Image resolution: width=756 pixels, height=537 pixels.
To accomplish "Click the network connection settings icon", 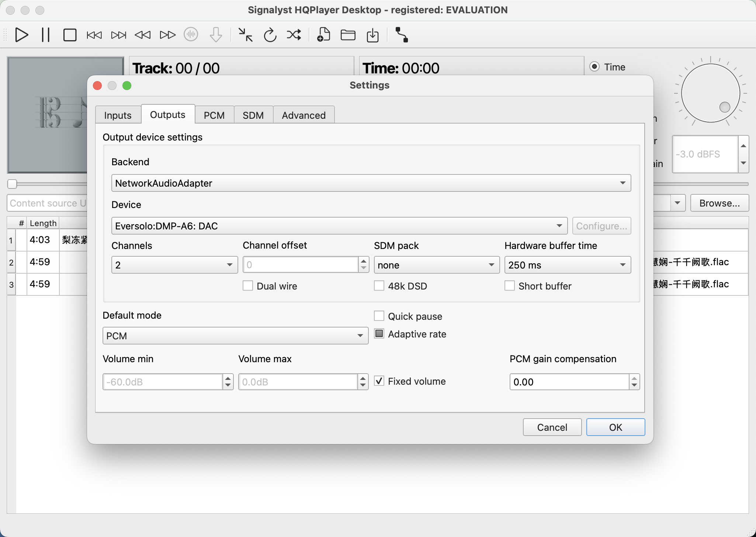I will (x=402, y=35).
